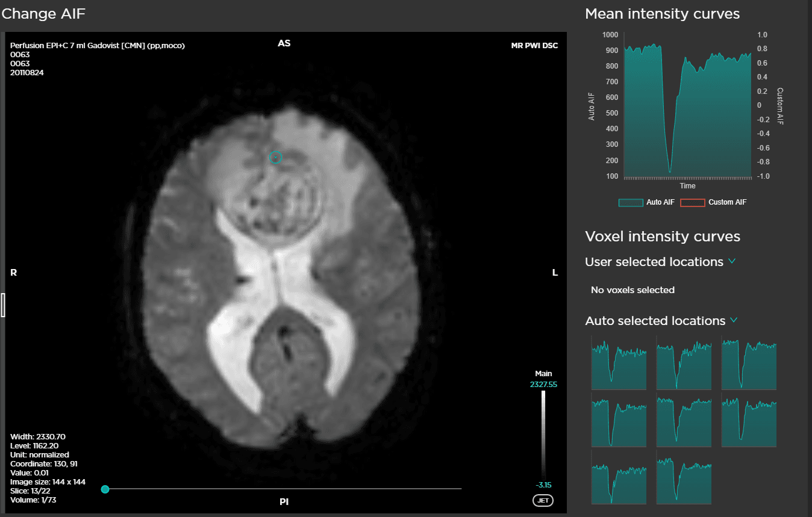Click the 'Voxel intensity curves' heading
This screenshot has width=812, height=517.
point(663,237)
